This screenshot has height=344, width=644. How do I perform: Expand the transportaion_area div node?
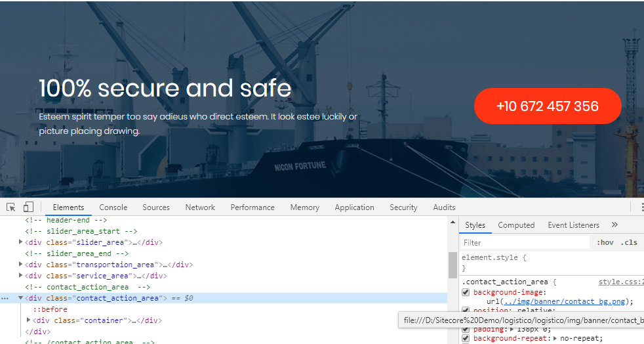tap(21, 265)
